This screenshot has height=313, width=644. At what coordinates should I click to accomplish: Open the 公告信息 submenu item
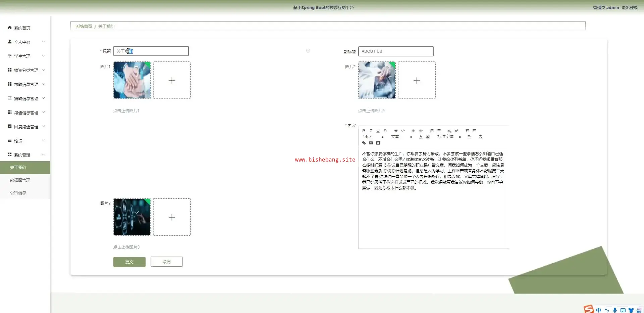pyautogui.click(x=25, y=193)
